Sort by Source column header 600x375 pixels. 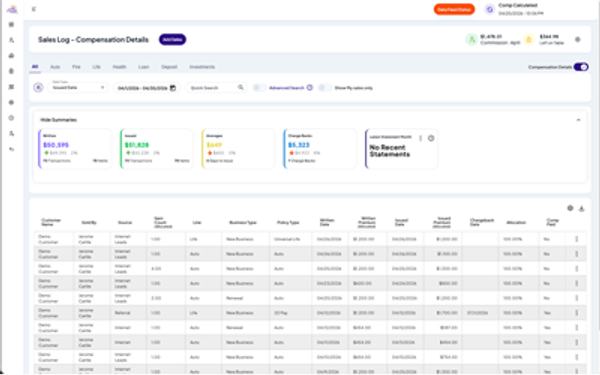pos(125,222)
